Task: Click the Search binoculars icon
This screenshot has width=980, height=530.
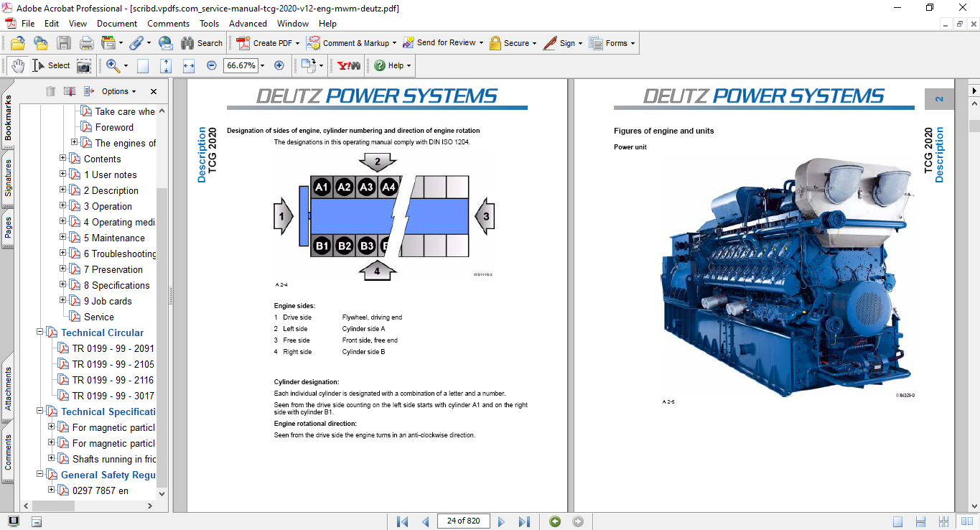Action: coord(187,43)
